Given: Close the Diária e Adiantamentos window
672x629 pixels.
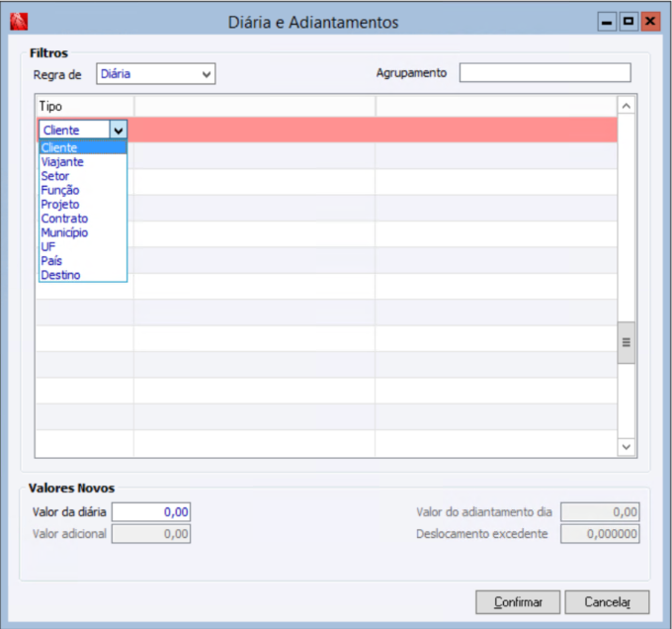Looking at the screenshot, I should click(650, 22).
